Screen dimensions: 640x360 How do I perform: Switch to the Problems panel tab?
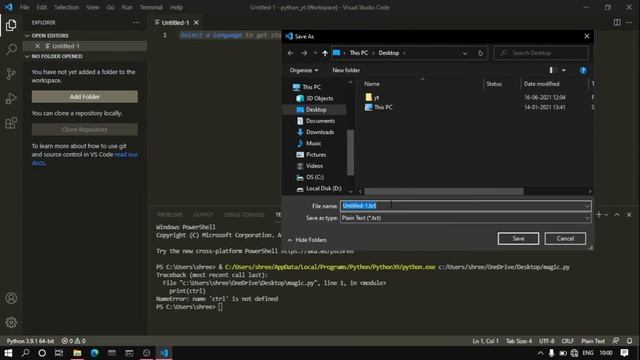point(169,215)
